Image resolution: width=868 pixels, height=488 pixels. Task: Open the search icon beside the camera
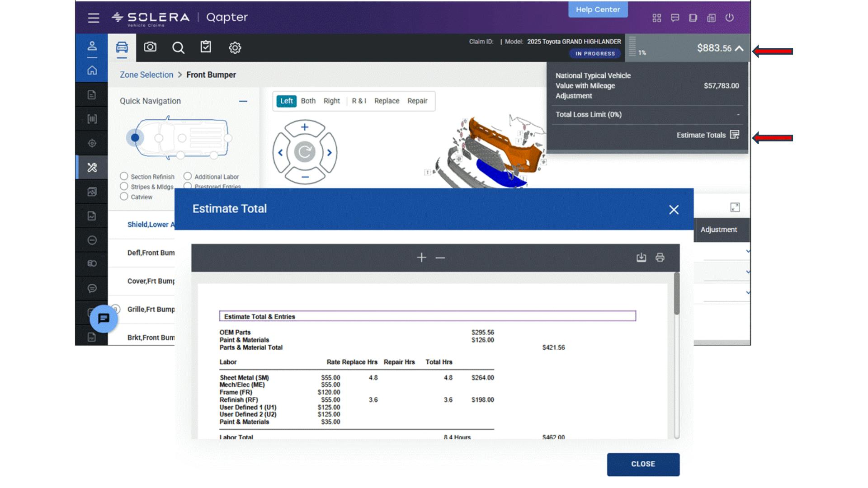point(178,47)
